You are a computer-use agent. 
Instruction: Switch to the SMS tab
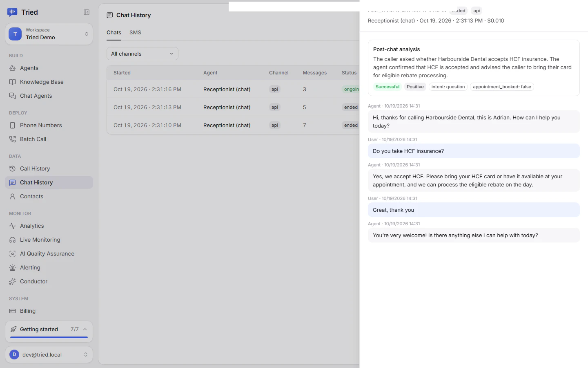135,32
